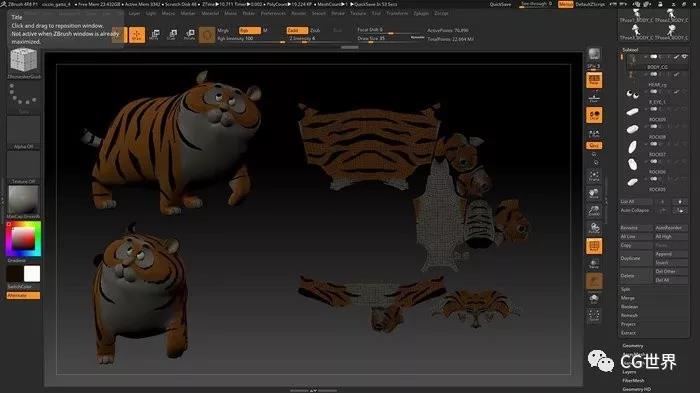Click the Duplicate subtool button
This screenshot has width=700, height=393.
636,258
